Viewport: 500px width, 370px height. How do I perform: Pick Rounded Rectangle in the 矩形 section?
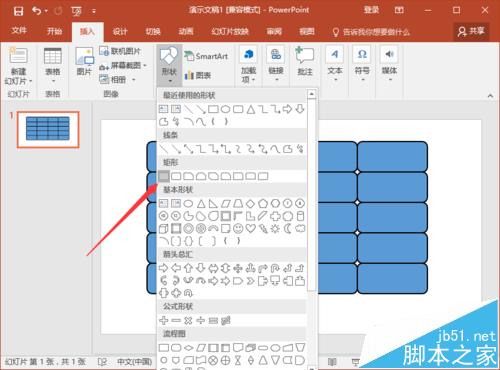pos(176,176)
